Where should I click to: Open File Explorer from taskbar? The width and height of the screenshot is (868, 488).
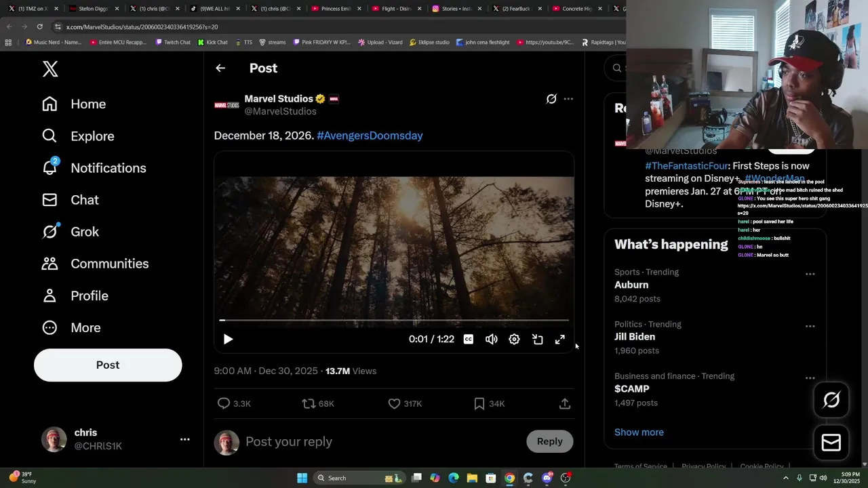(x=472, y=478)
